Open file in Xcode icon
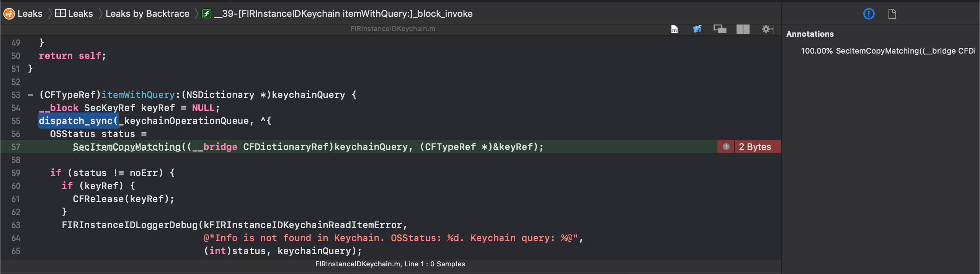Image resolution: width=980 pixels, height=274 pixels. [697, 29]
